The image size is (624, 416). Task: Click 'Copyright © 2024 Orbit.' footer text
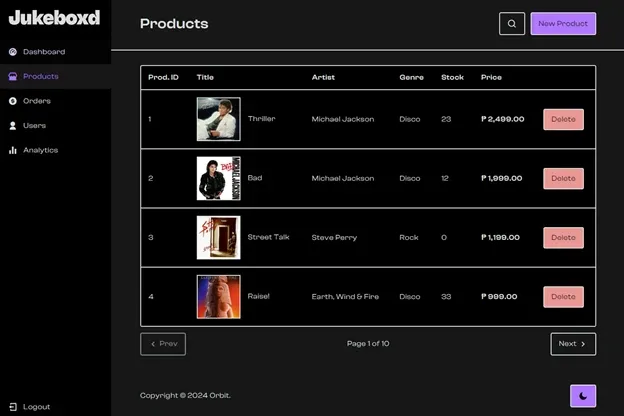tap(185, 395)
